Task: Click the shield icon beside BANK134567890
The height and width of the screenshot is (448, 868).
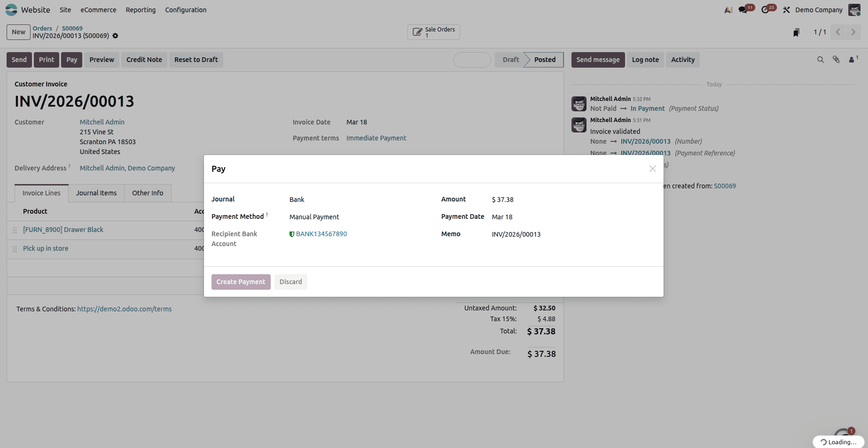Action: tap(292, 233)
